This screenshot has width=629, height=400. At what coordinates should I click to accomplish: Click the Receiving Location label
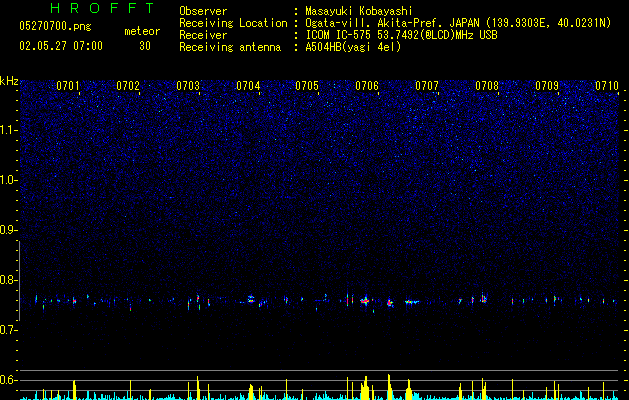coord(233,23)
